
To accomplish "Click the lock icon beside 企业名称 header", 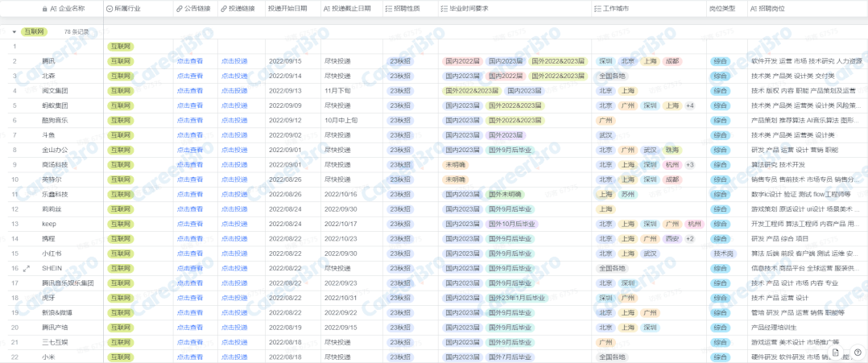I will 45,10.
